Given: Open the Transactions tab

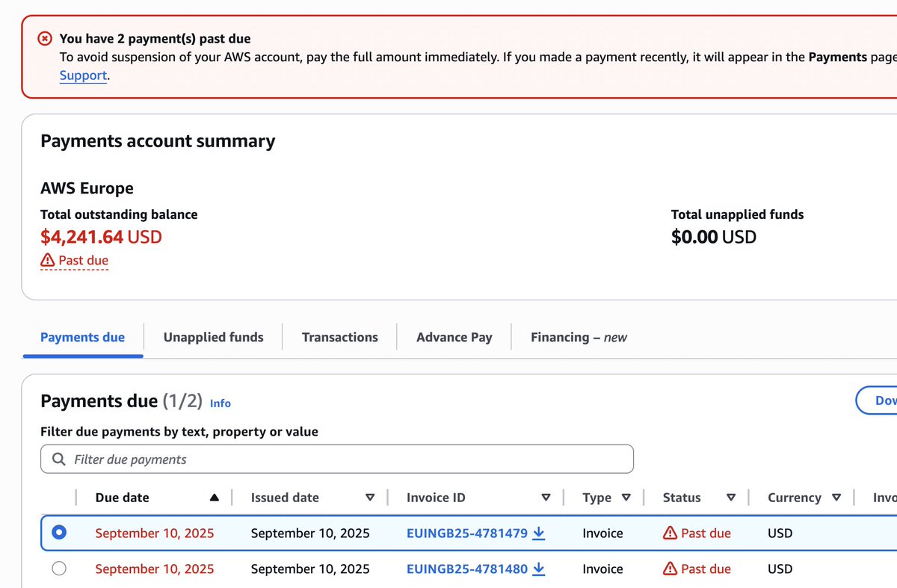Looking at the screenshot, I should click(340, 337).
